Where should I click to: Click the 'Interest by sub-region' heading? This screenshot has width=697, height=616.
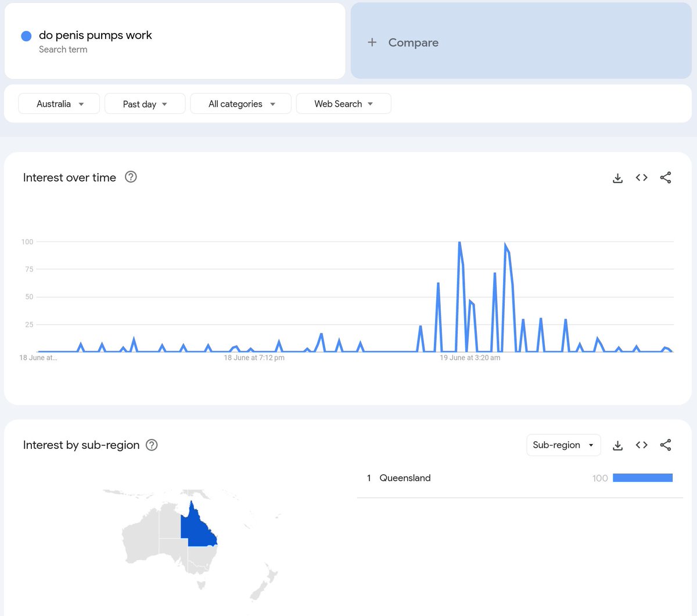coord(81,445)
